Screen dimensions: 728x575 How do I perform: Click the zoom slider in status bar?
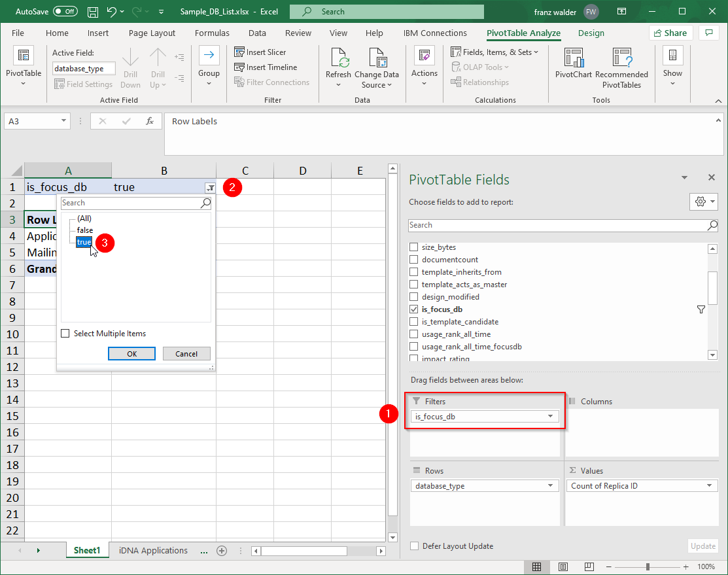[x=648, y=566]
